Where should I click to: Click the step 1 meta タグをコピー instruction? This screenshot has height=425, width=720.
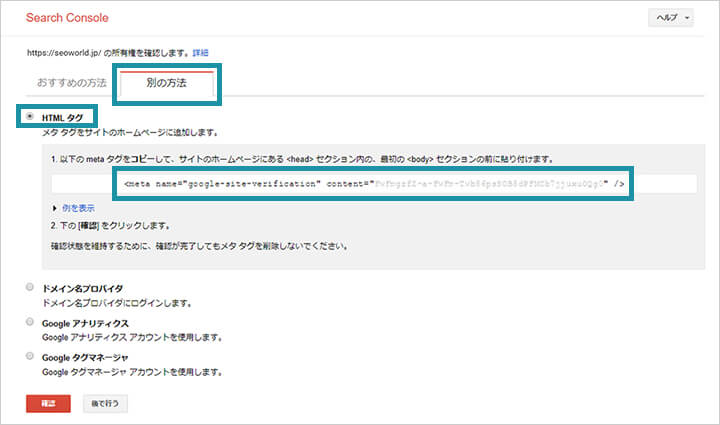pyautogui.click(x=303, y=159)
